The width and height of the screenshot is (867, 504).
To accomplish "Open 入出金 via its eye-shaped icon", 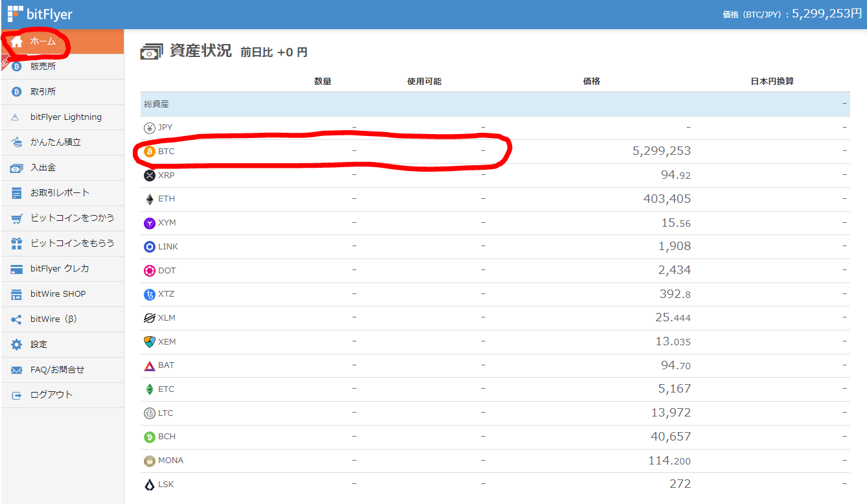I will (x=16, y=167).
